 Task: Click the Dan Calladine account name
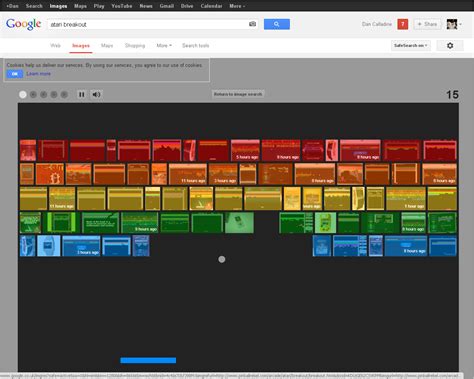377,24
